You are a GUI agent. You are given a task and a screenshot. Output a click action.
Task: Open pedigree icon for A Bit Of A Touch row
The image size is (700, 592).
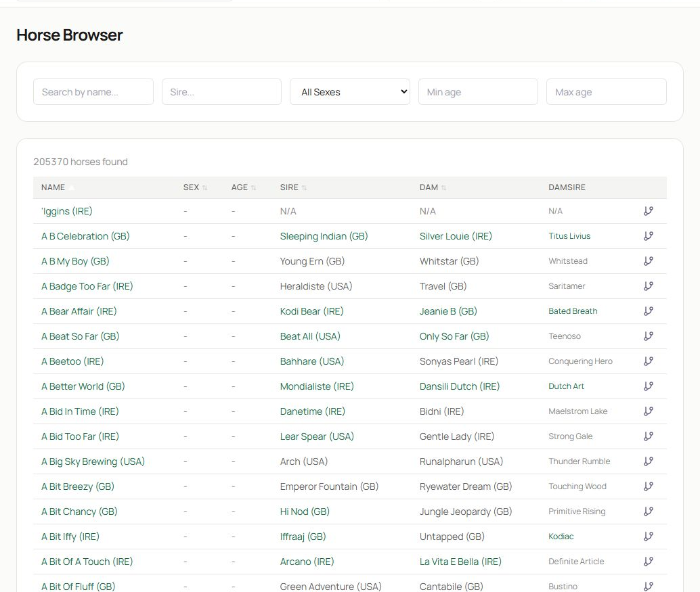pos(649,562)
